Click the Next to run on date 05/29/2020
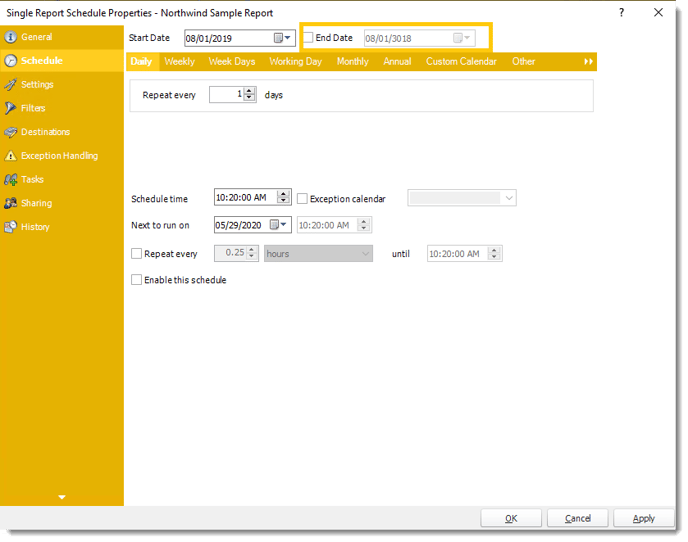 point(253,225)
